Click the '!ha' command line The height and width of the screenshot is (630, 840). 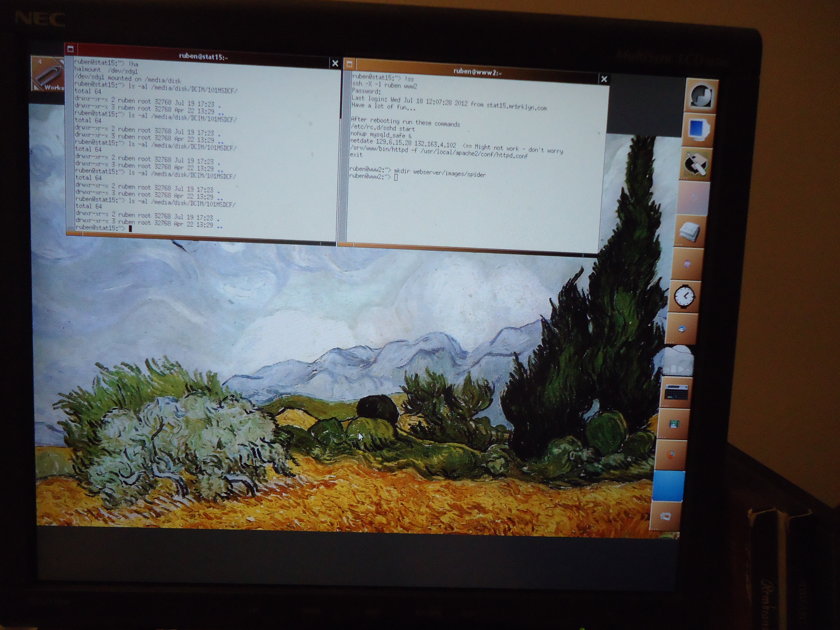pos(107,63)
